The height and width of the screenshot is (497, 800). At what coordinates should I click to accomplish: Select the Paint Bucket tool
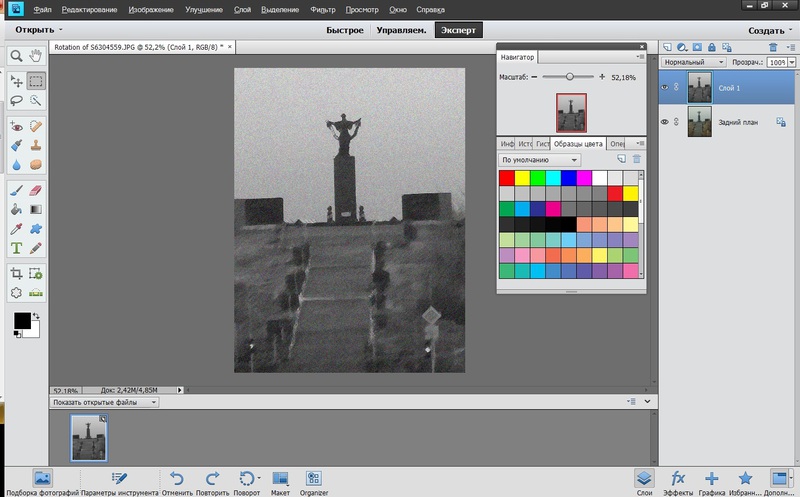click(x=16, y=210)
